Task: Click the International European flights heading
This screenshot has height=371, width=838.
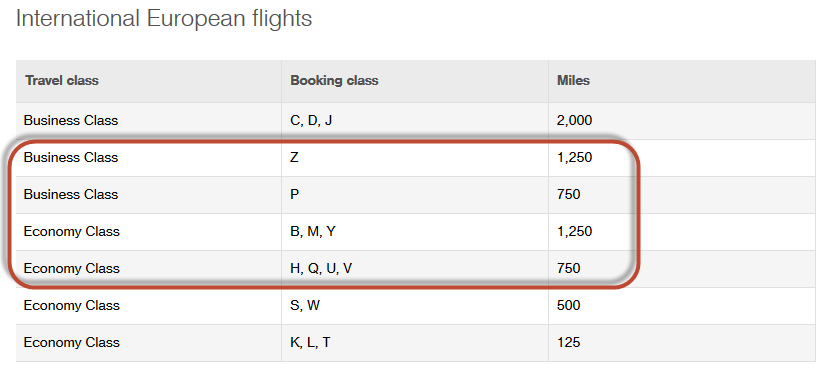Action: coord(164,19)
